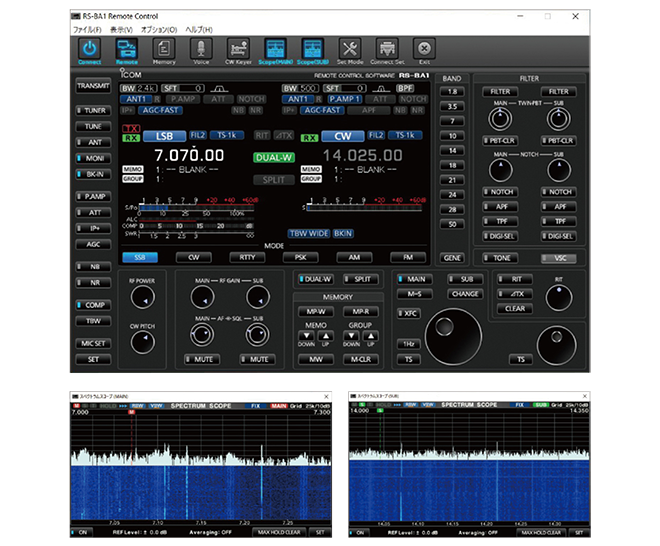The image size is (660, 546).
Task: Open the Connect Set icon
Action: click(x=387, y=50)
